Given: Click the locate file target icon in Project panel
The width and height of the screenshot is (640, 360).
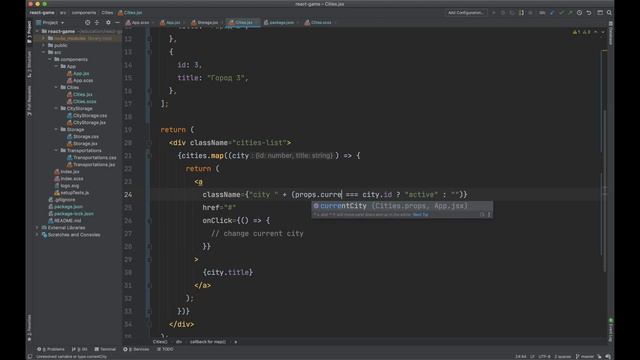Looking at the screenshot, I should point(87,22).
